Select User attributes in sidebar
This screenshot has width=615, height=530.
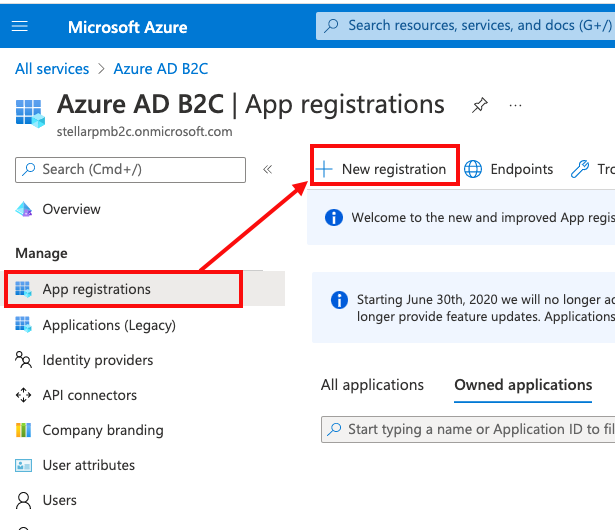click(x=88, y=465)
